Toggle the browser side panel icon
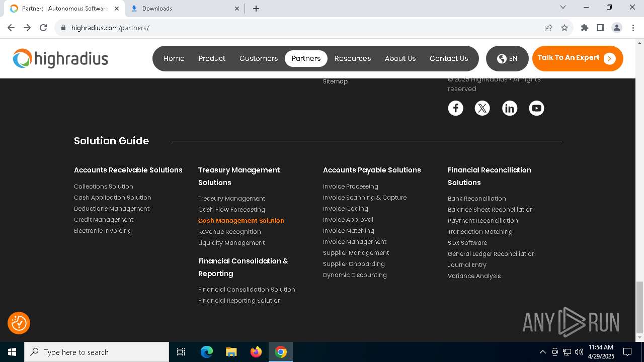The height and width of the screenshot is (362, 644). (x=600, y=28)
